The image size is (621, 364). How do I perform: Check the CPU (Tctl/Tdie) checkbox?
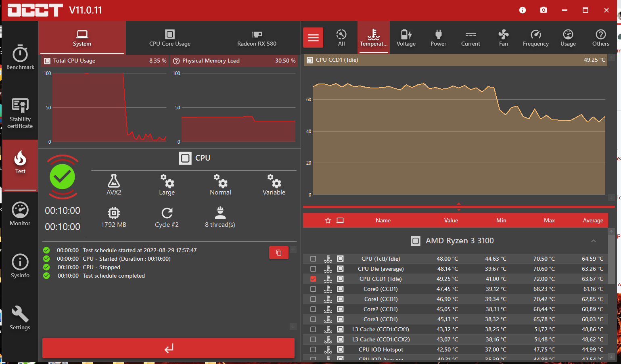click(x=313, y=259)
